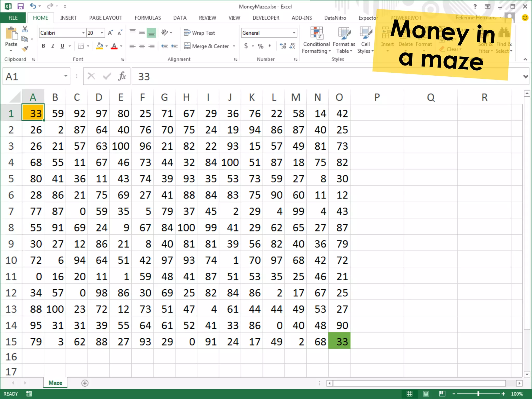Apply percent style format
Screen dimensions: 532x399
click(261, 46)
